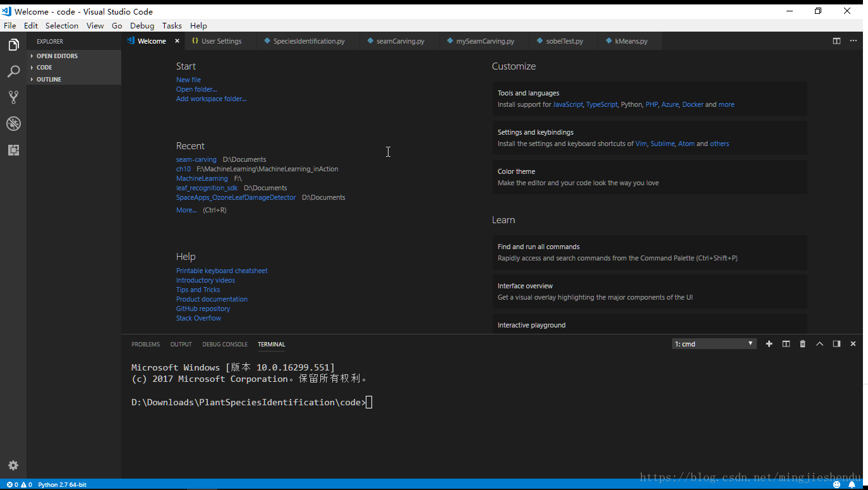Open the Explorer view in activity bar
This screenshot has height=490, width=868.
pos(13,45)
